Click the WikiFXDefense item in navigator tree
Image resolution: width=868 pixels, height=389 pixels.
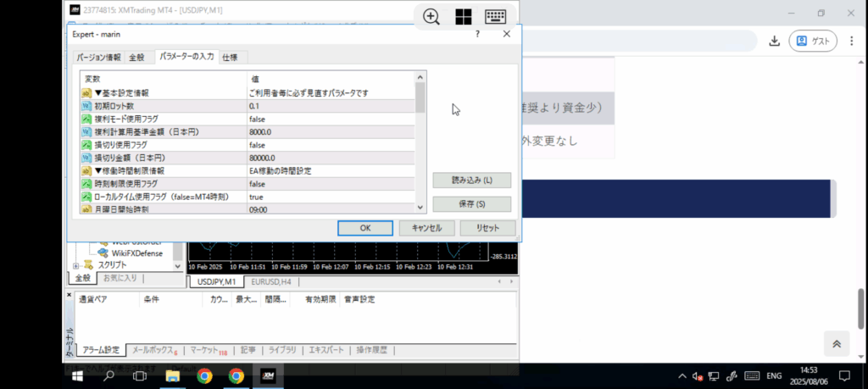pyautogui.click(x=136, y=252)
